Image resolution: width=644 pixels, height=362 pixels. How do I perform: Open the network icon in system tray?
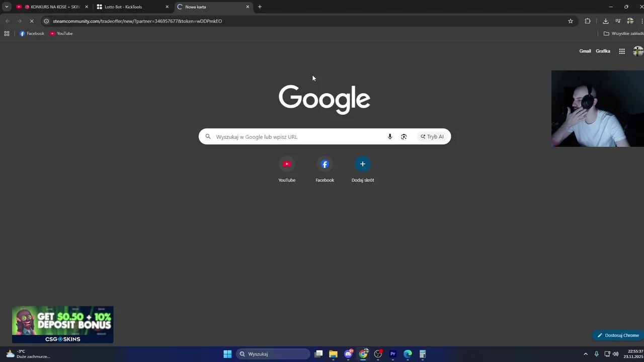pos(607,354)
